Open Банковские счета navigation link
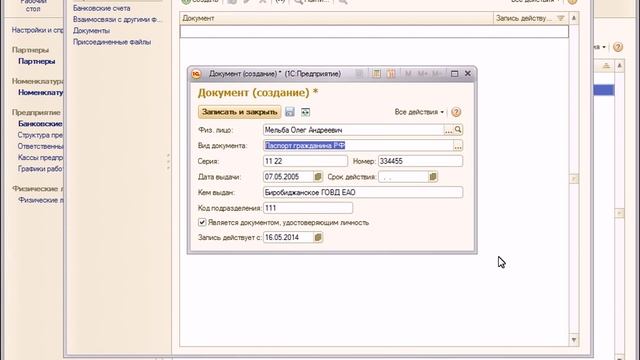 pyautogui.click(x=102, y=8)
